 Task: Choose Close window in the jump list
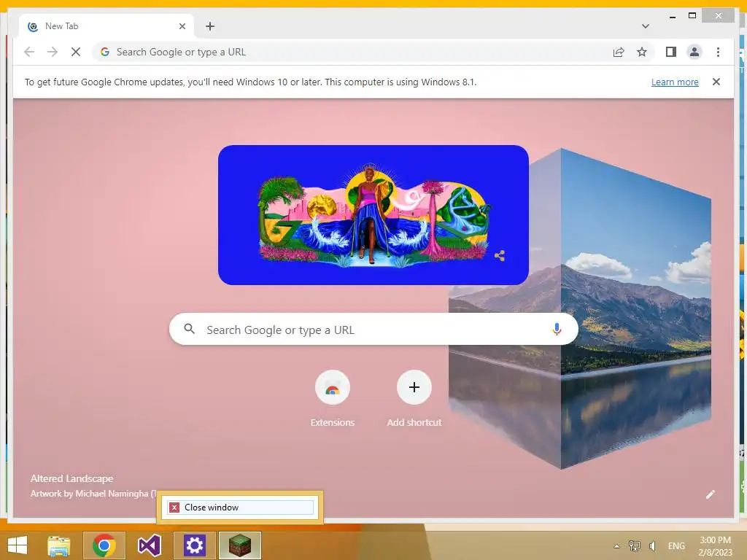tap(240, 507)
